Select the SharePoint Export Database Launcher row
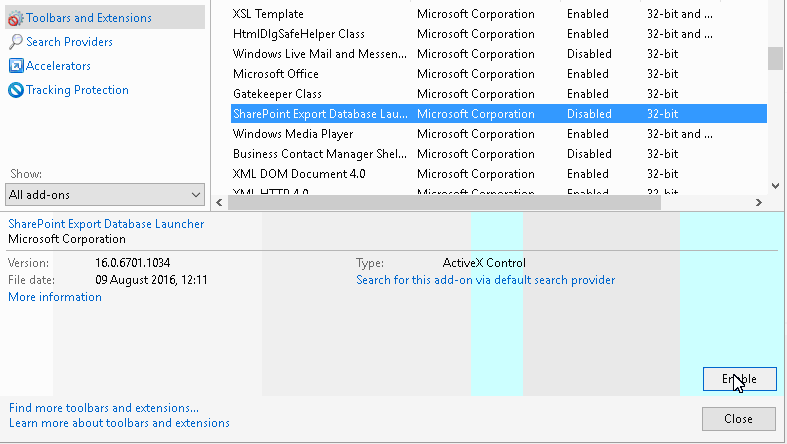The height and width of the screenshot is (444, 787). tap(498, 114)
